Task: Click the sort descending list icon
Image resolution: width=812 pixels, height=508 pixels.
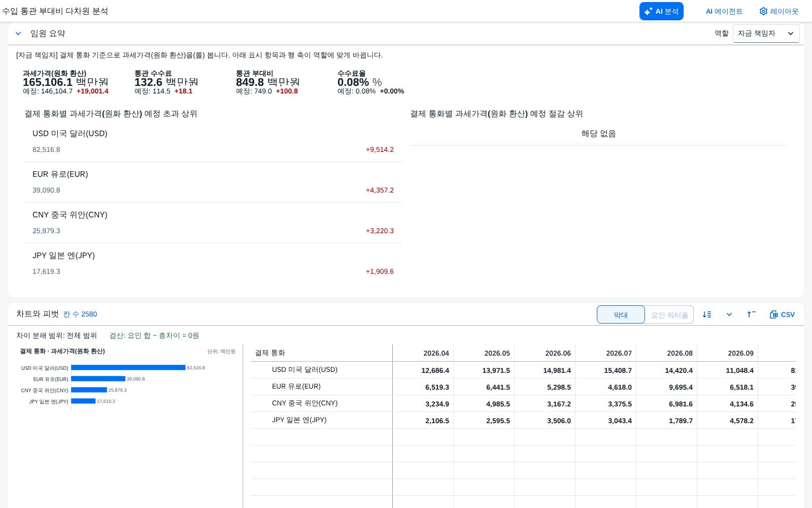Action: click(707, 314)
